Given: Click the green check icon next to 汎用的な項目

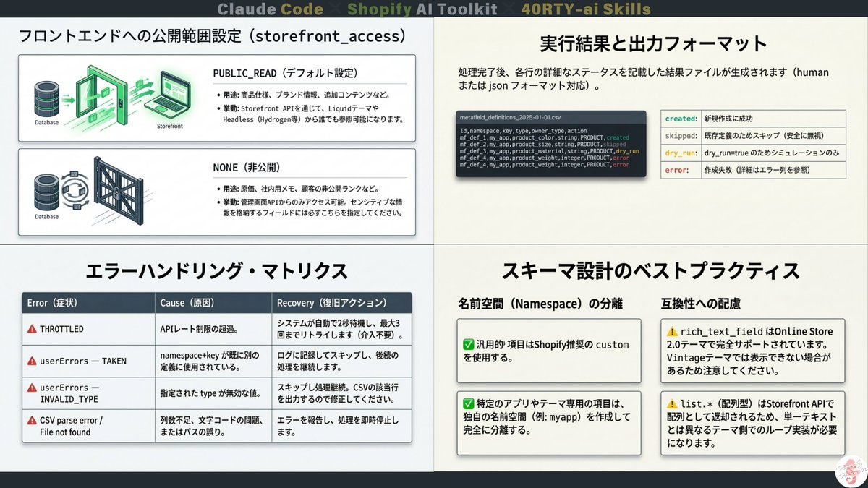Looking at the screenshot, I should (x=468, y=344).
